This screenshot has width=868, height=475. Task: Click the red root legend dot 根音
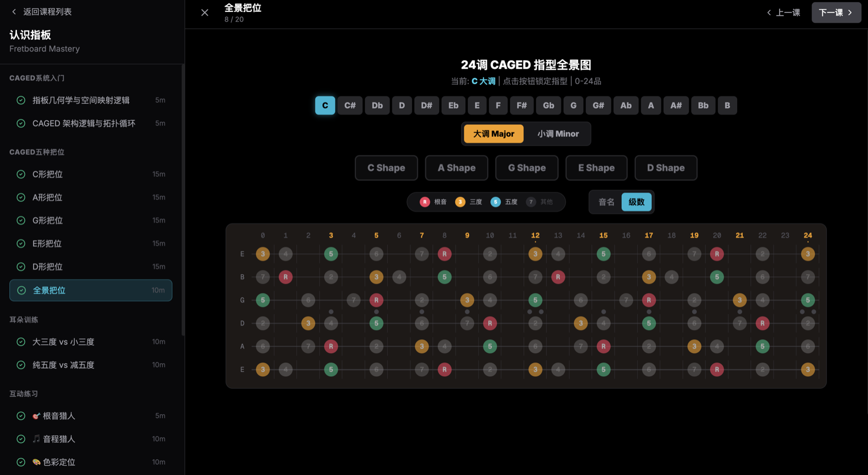425,202
